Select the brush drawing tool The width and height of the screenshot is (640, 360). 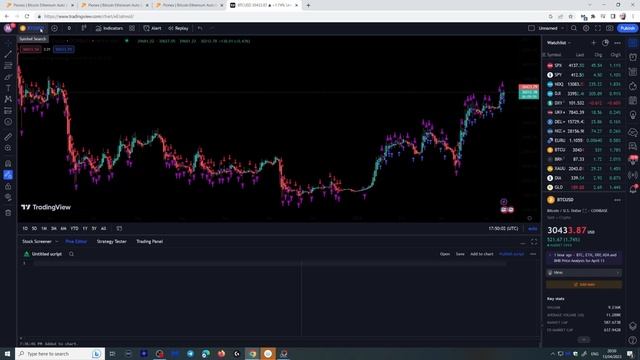click(x=8, y=77)
